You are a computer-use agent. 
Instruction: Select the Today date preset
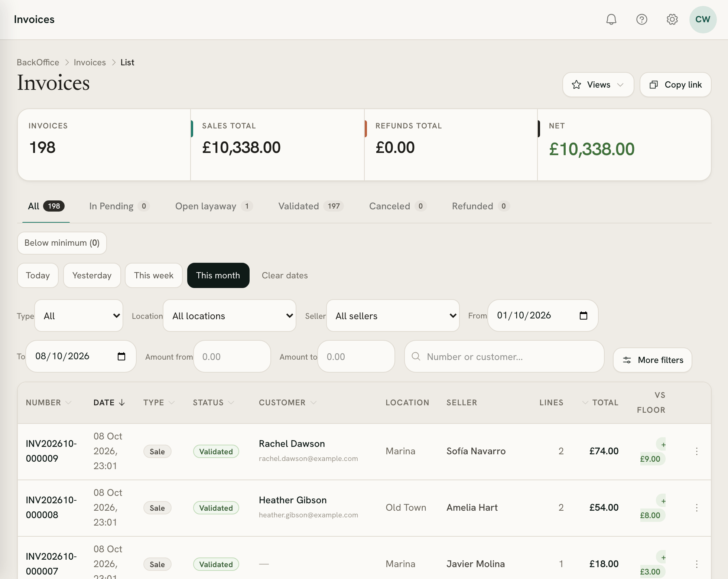tap(38, 275)
